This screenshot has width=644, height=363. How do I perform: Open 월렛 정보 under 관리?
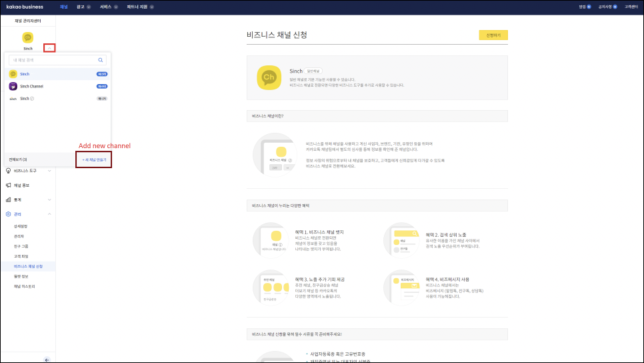(21, 277)
